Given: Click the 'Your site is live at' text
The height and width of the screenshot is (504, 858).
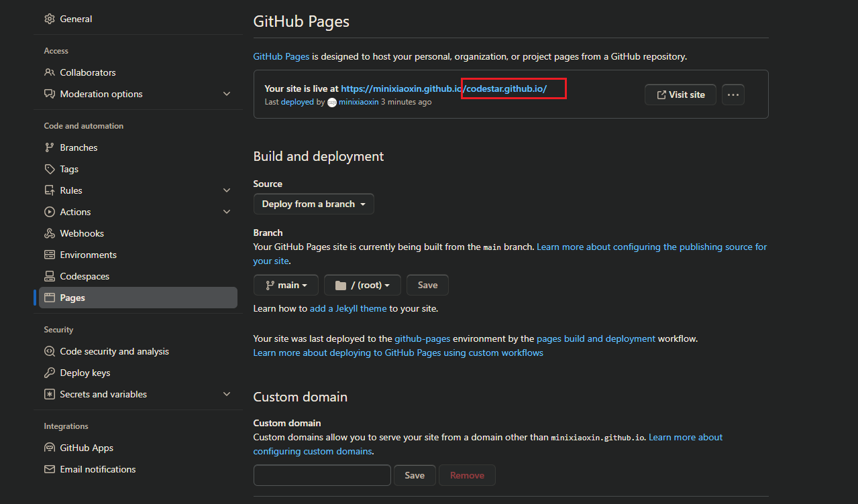Looking at the screenshot, I should click(x=301, y=88).
